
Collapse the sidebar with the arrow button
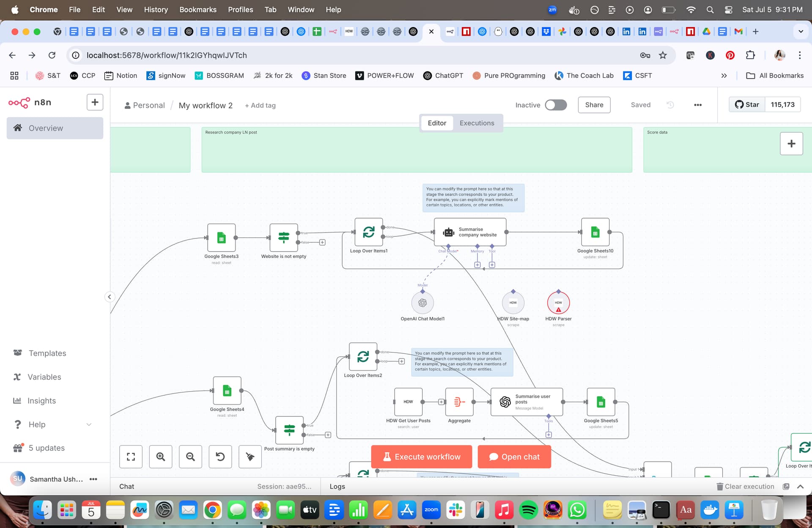[110, 297]
